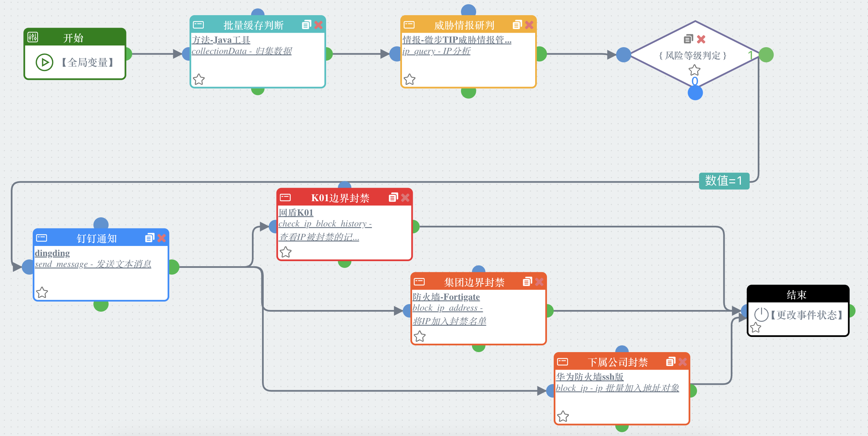Open the 方法-Java工具 link
Image resolution: width=868 pixels, height=436 pixels.
click(221, 40)
